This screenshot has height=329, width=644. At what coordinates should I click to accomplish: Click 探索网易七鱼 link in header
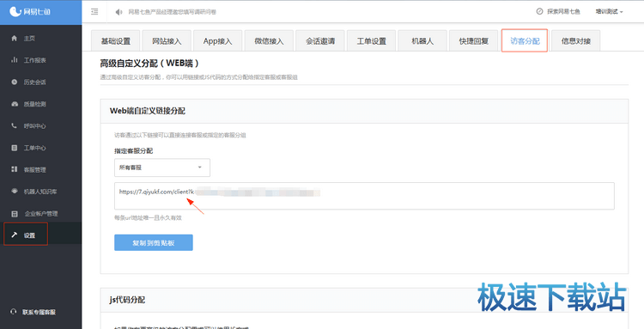[558, 12]
